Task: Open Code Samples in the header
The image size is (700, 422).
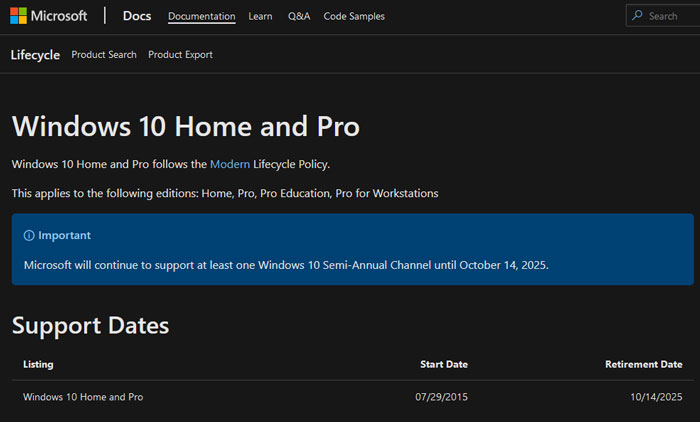Action: pos(354,17)
